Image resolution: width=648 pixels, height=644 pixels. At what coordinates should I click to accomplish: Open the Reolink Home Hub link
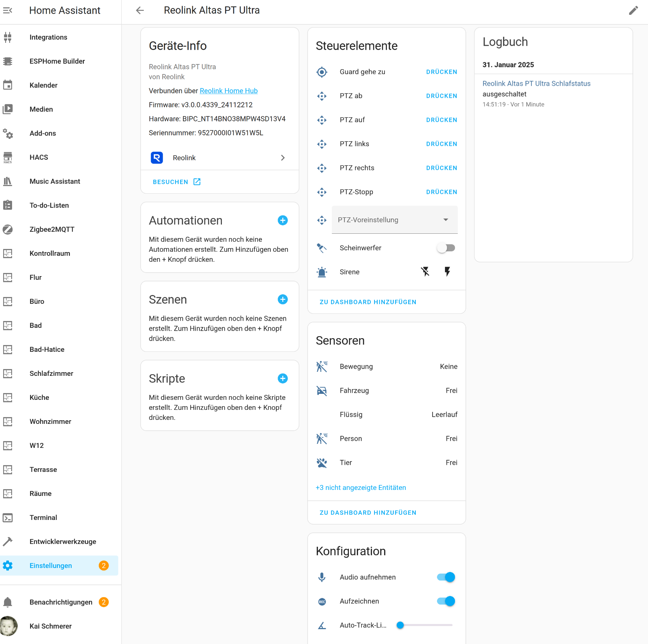point(229,91)
